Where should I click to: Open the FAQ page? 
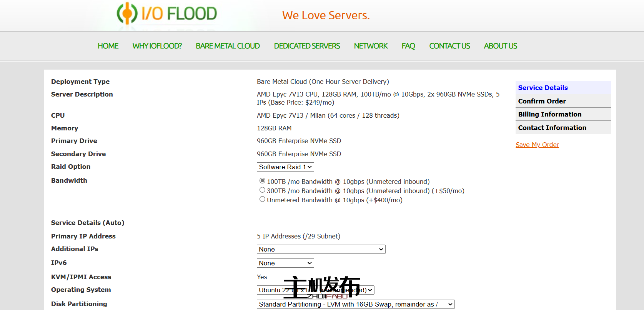[x=408, y=46]
